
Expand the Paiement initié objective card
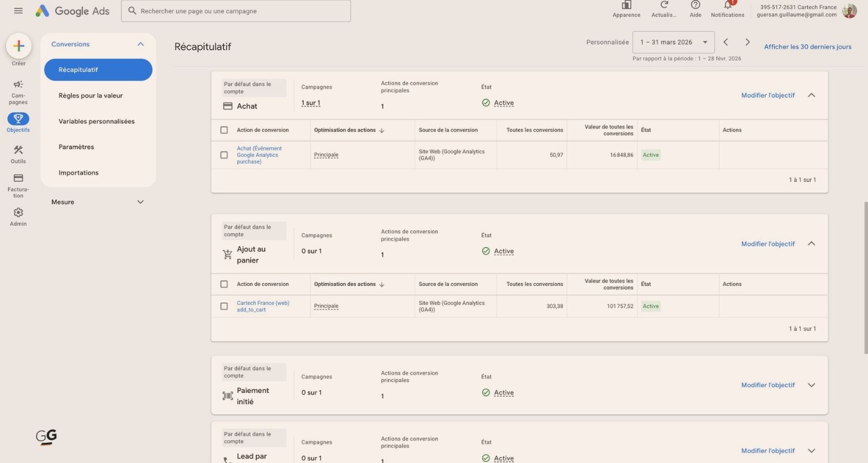click(811, 384)
